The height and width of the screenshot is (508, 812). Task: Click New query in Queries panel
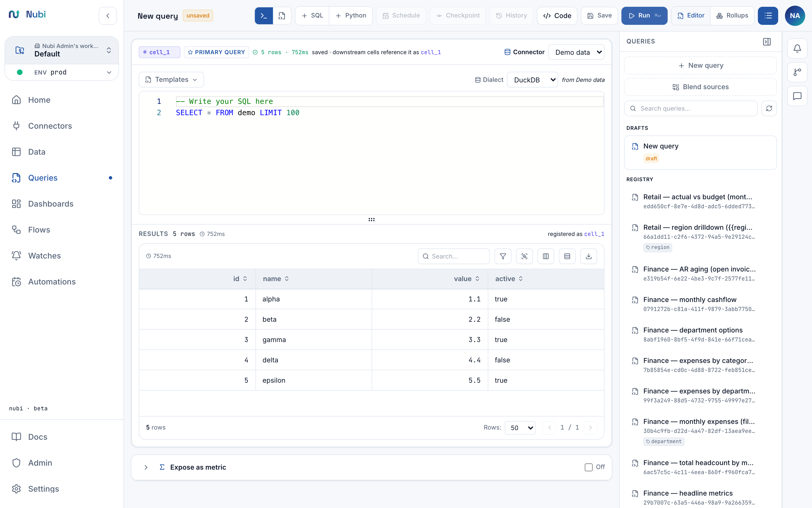pyautogui.click(x=701, y=65)
